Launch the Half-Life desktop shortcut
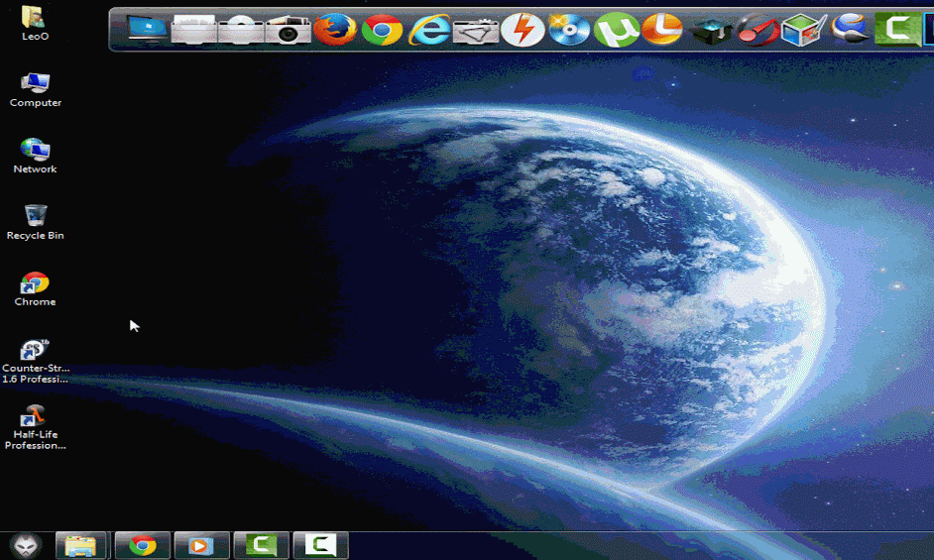Image resolution: width=934 pixels, height=560 pixels. coord(35,427)
